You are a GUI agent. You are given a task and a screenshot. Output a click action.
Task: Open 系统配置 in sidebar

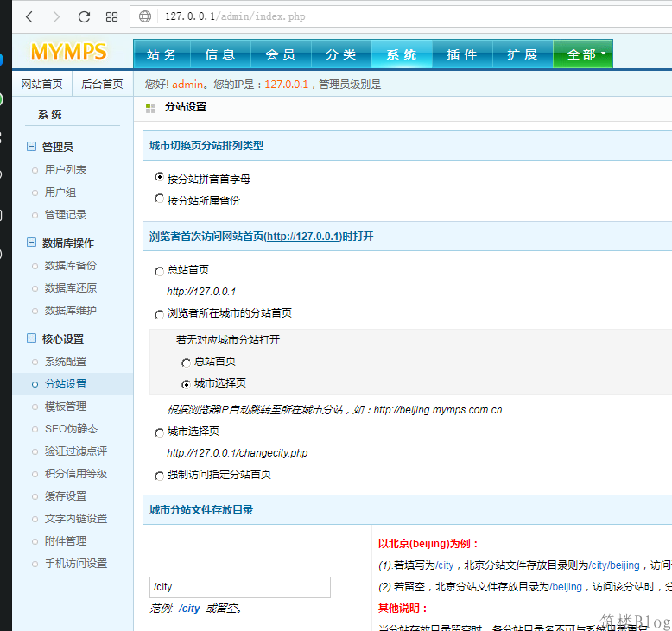point(66,362)
